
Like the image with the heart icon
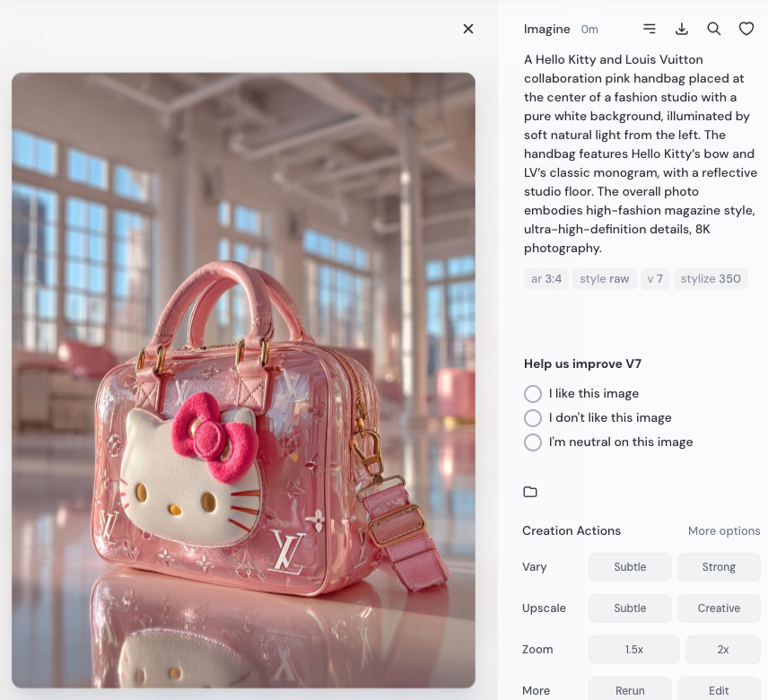coord(746,29)
